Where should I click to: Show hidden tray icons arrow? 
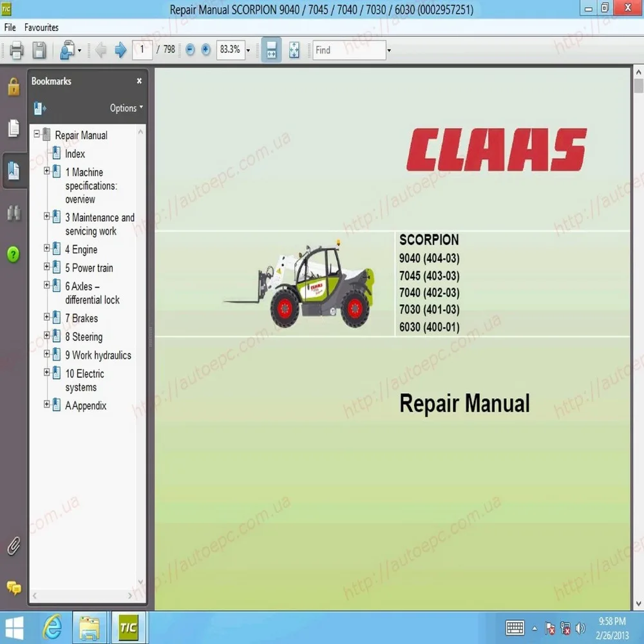coord(535,629)
